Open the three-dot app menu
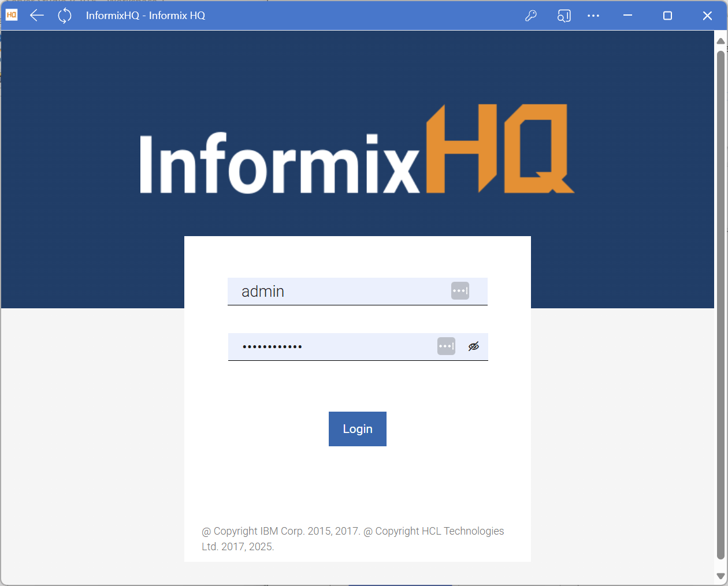This screenshot has height=586, width=728. tap(593, 16)
